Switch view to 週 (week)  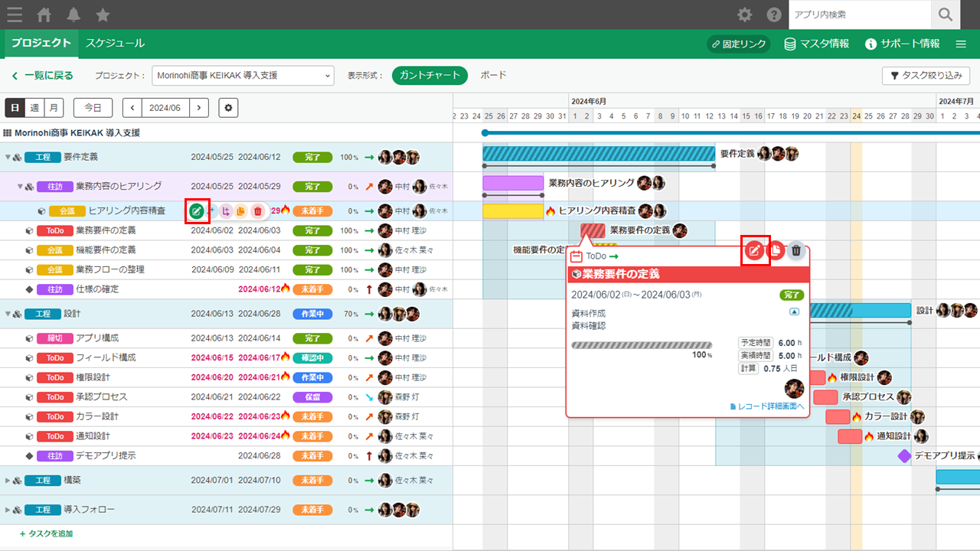point(34,108)
